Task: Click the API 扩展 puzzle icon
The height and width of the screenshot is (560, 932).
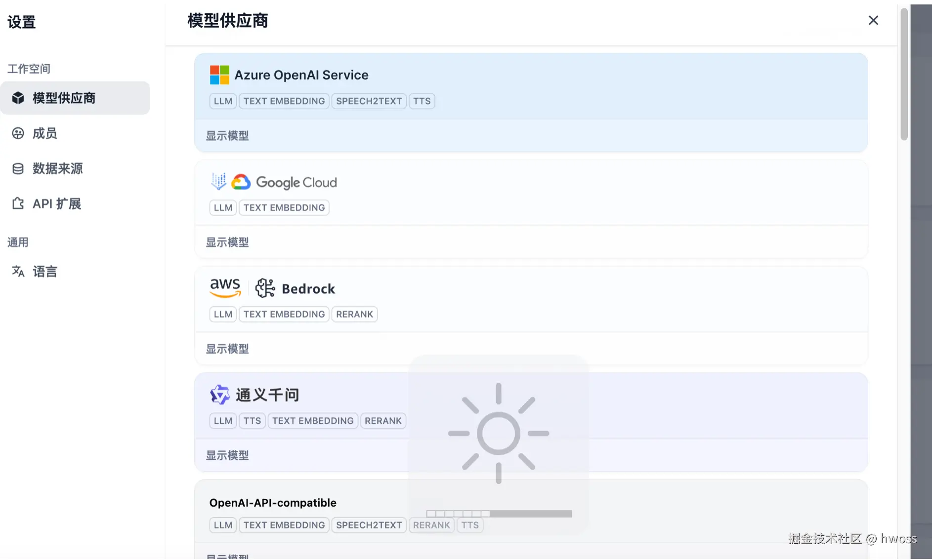Action: [x=18, y=204]
